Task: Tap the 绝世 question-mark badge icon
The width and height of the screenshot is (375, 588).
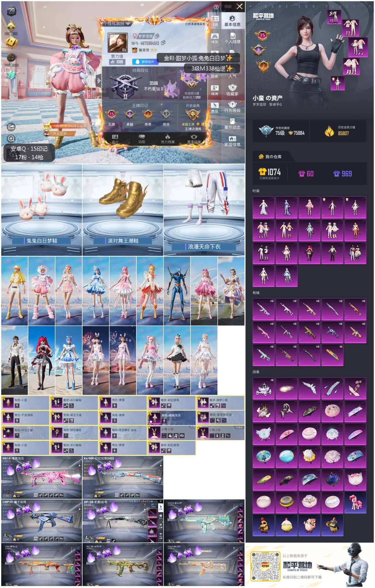Action: coord(166,115)
